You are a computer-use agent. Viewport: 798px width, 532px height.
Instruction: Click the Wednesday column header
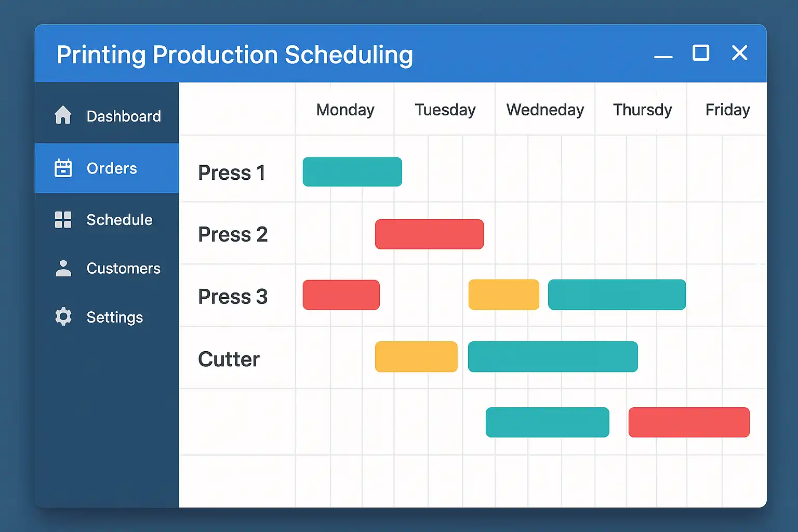pos(545,110)
